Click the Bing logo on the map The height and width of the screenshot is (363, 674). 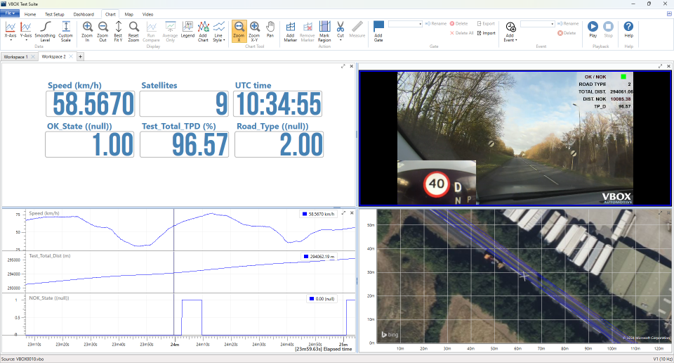[389, 334]
